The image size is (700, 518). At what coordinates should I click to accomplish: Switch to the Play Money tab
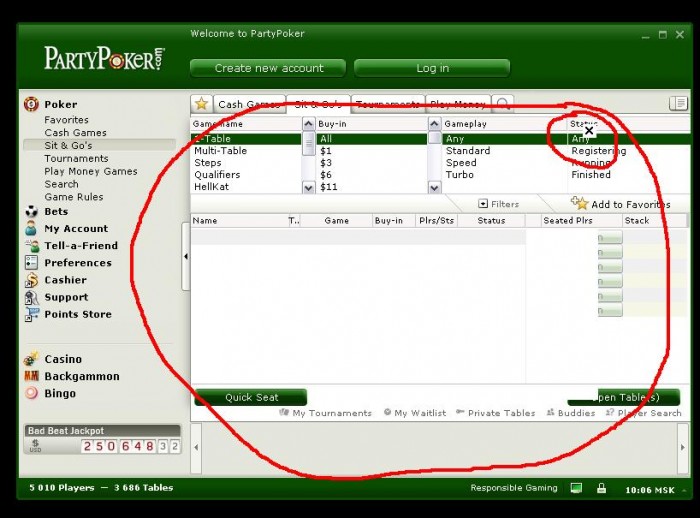click(458, 104)
